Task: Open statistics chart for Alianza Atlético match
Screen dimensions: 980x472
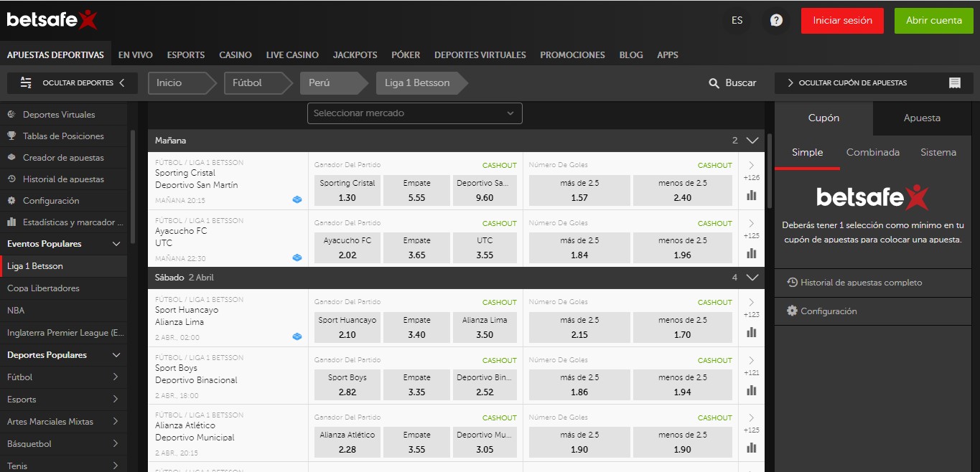Action: pyautogui.click(x=752, y=448)
